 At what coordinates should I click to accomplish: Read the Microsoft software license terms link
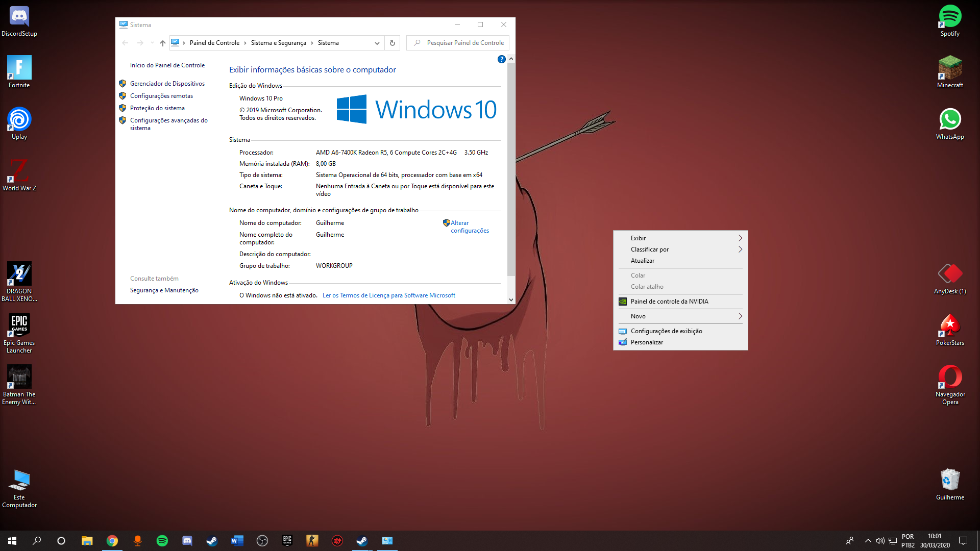389,295
